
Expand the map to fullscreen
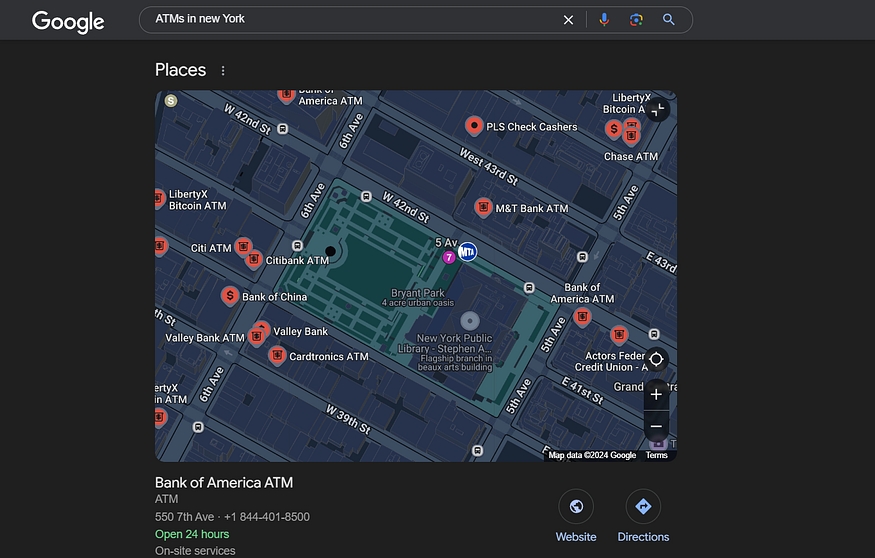coord(656,110)
